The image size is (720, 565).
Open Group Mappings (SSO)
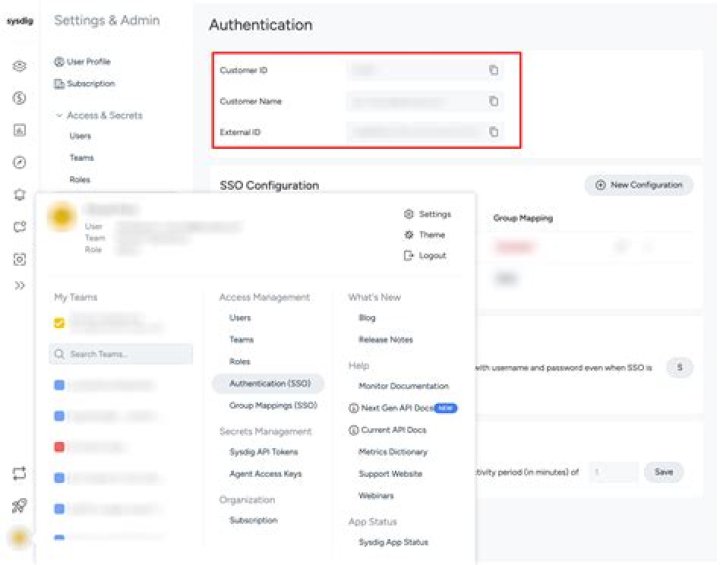pyautogui.click(x=273, y=406)
